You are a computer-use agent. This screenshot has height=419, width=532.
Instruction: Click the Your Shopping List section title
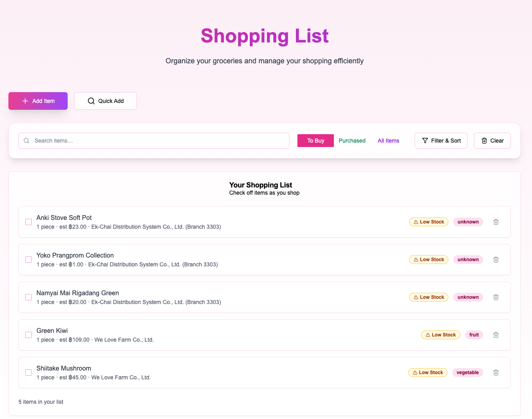pyautogui.click(x=261, y=185)
